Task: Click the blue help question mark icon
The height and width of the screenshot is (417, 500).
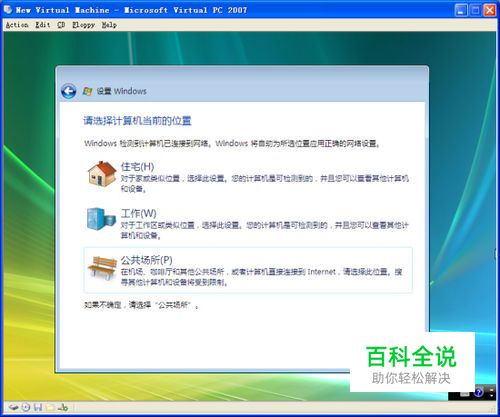Action: coord(479,392)
